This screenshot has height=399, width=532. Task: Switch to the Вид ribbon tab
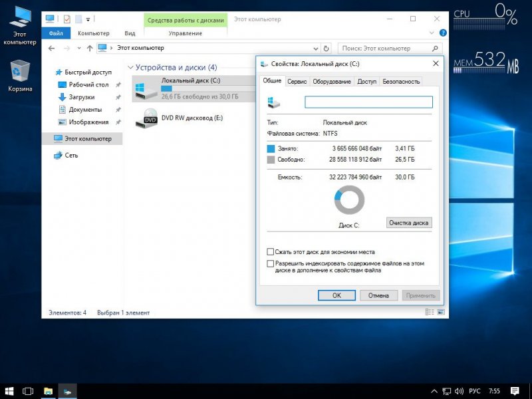[130, 33]
